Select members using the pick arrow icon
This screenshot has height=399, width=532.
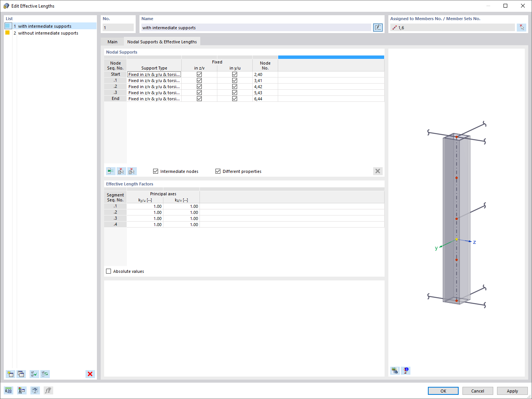(522, 27)
